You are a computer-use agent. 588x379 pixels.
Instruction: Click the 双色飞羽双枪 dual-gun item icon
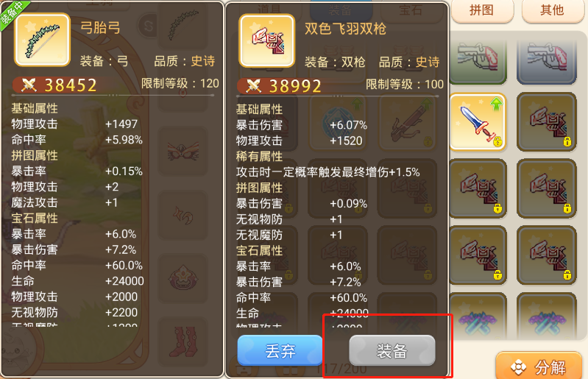tap(267, 40)
